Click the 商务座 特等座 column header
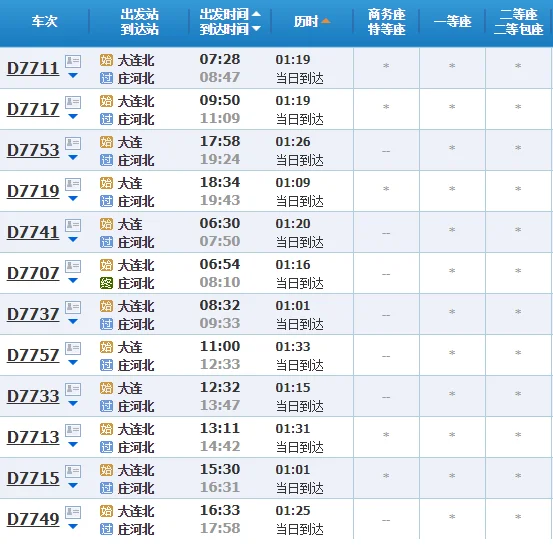 pyautogui.click(x=386, y=22)
